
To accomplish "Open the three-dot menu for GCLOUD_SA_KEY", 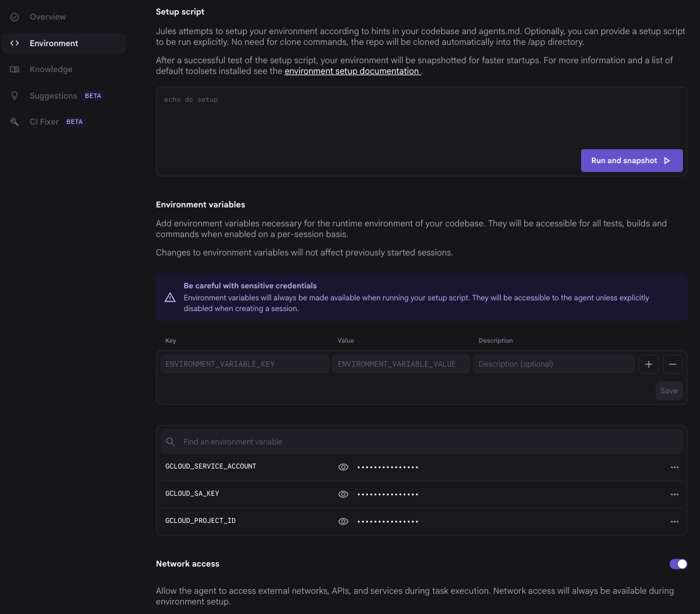I will click(x=674, y=494).
